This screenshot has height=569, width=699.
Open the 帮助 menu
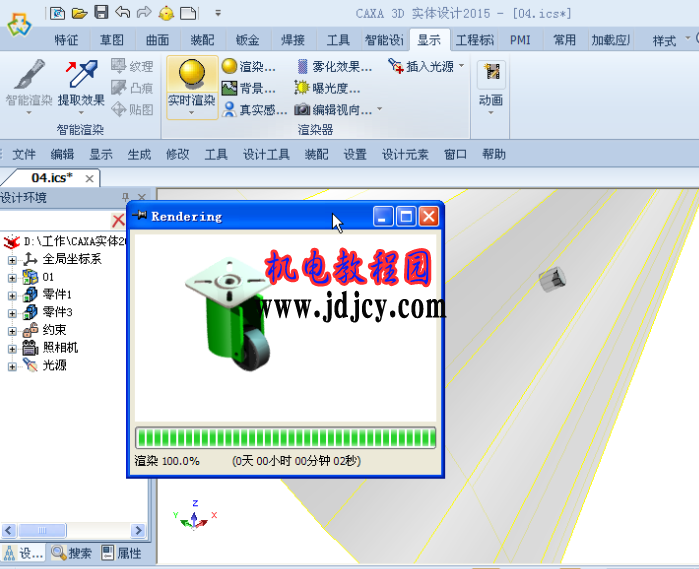[493, 154]
